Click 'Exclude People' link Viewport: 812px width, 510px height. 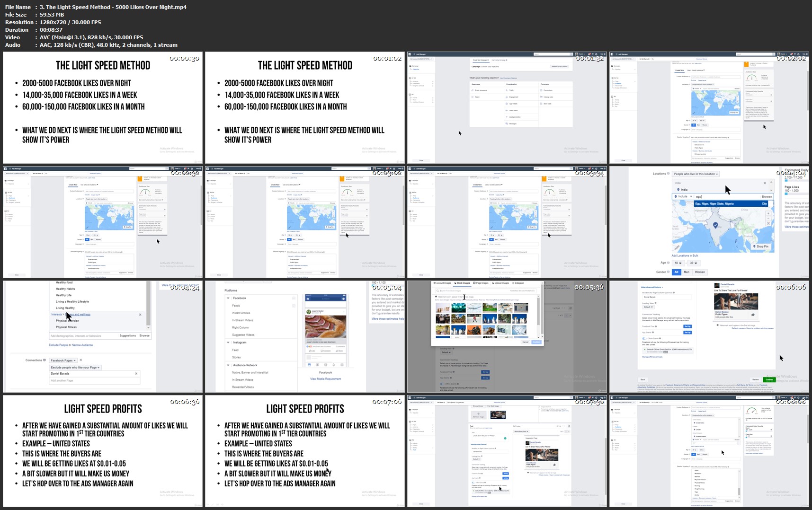click(x=58, y=345)
